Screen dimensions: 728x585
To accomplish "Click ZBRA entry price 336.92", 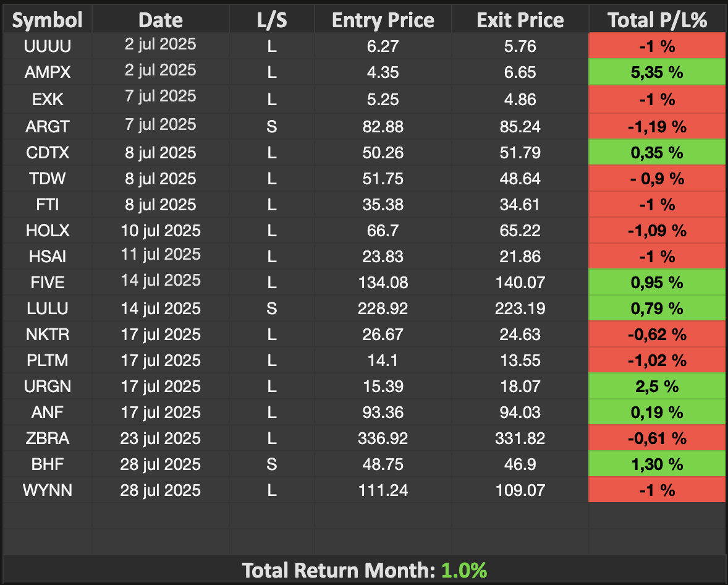I will pos(383,438).
